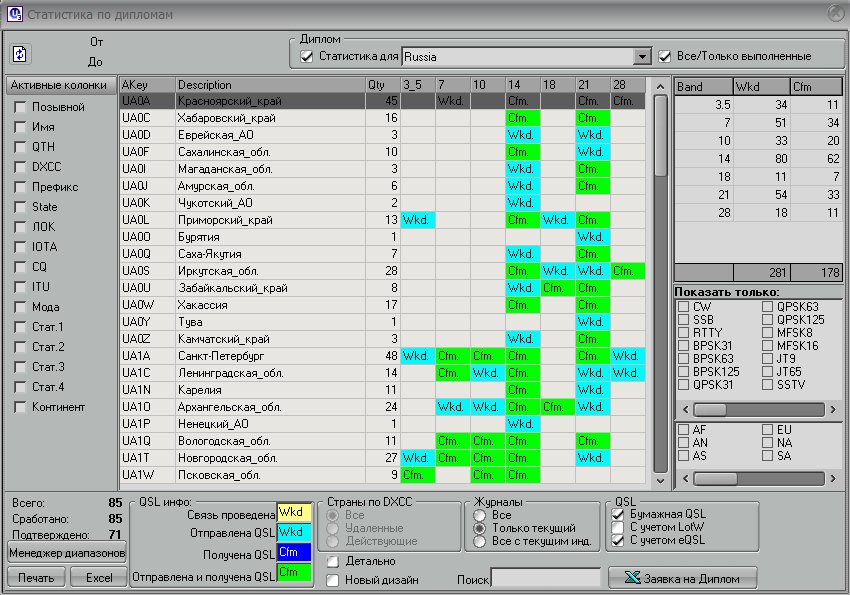The height and width of the screenshot is (595, 850).
Task: Click the app icon in title bar
Action: click(x=14, y=13)
